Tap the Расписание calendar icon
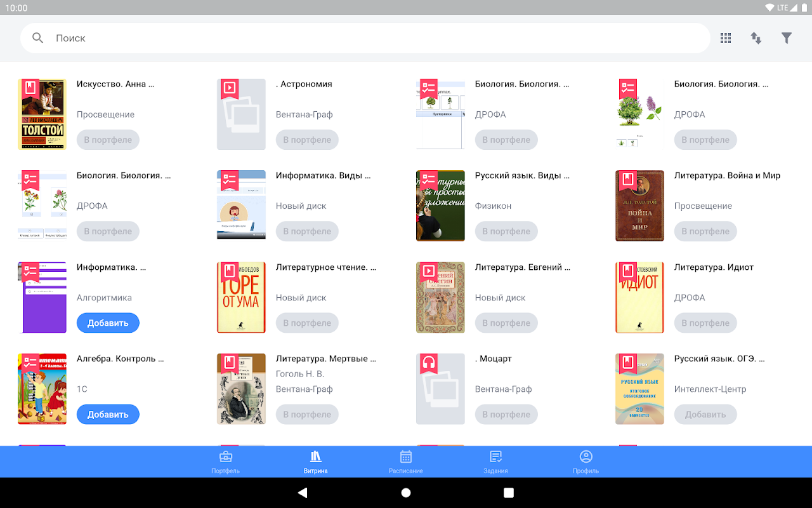Viewport: 812px width, 508px height. point(406,457)
